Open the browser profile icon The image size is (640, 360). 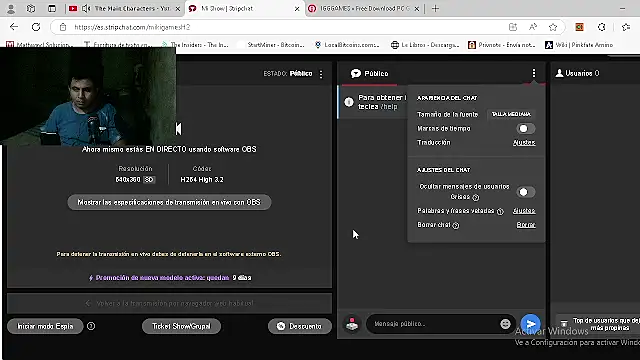(x=11, y=9)
